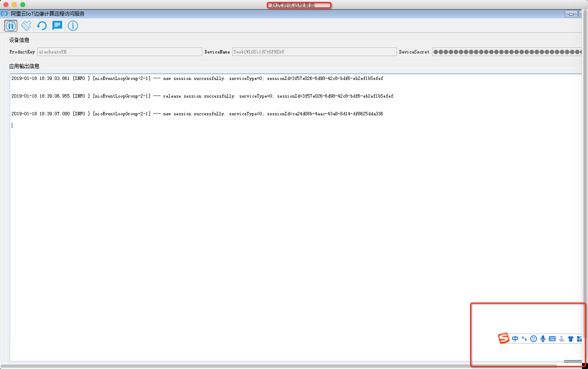Click the horizontal scrollbar at bottom
This screenshot has width=588, height=369.
tap(278, 366)
